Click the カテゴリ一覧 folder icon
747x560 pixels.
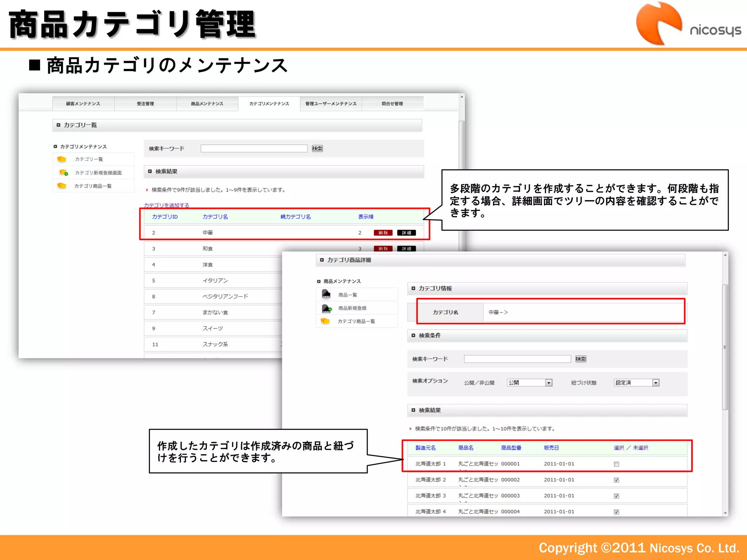(62, 159)
